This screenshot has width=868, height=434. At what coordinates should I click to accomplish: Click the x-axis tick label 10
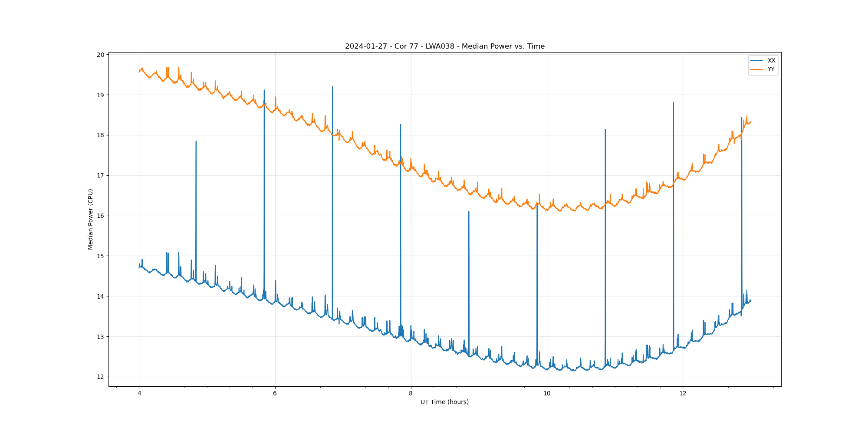546,394
